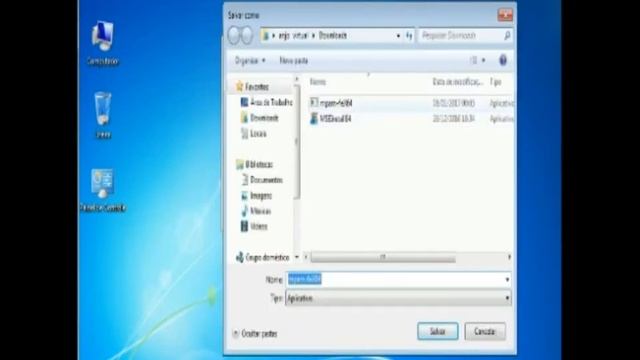The width and height of the screenshot is (640, 360).
Task: Click the Imagens library icon
Action: click(x=244, y=196)
